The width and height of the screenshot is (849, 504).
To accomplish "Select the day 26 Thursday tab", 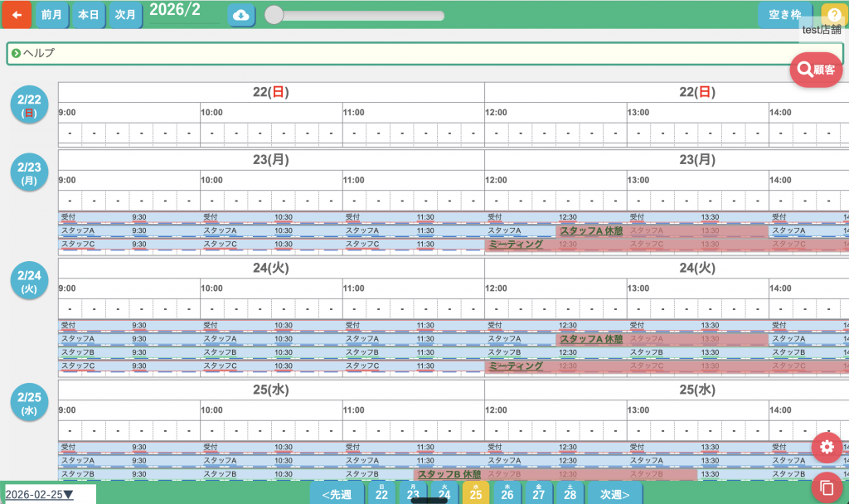I will 507,494.
